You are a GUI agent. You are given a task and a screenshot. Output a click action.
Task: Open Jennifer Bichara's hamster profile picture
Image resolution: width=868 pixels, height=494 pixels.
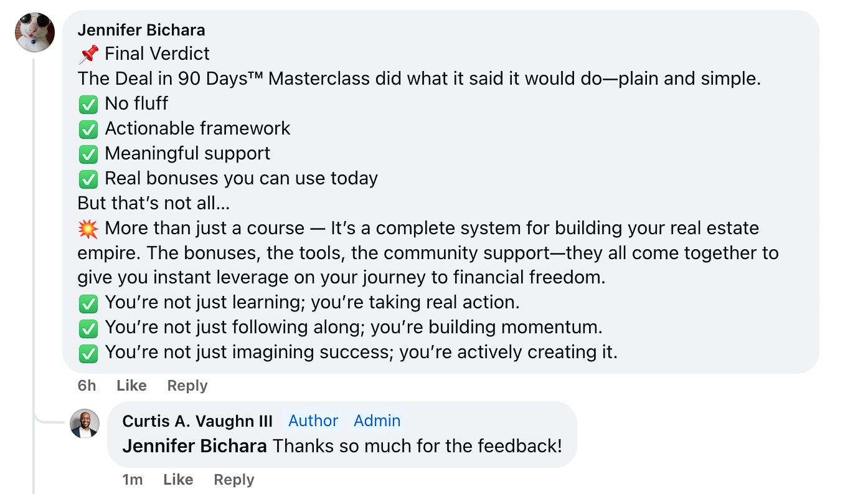click(x=35, y=32)
